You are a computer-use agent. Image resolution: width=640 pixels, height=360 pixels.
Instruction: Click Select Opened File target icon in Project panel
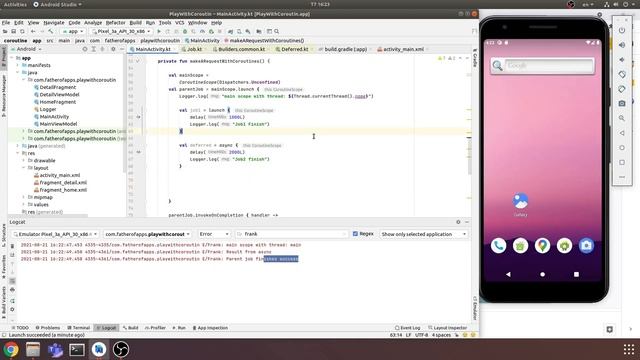85,49
